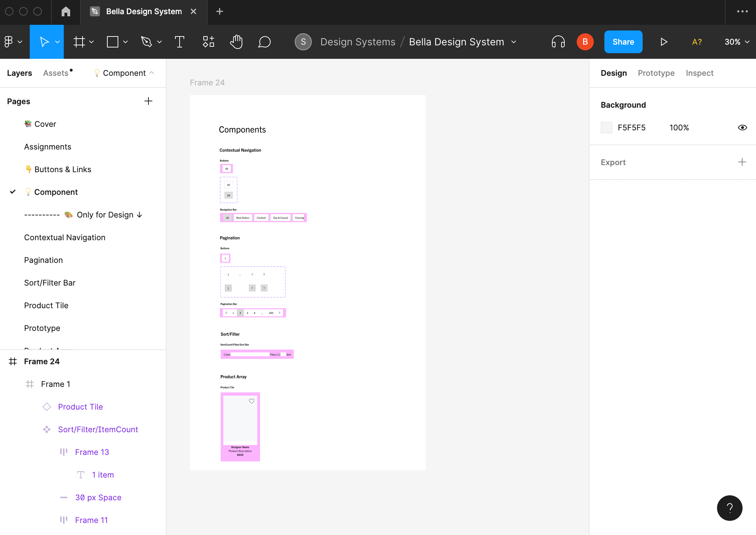The width and height of the screenshot is (756, 535).
Task: Switch to the Inspect tab
Action: [699, 73]
